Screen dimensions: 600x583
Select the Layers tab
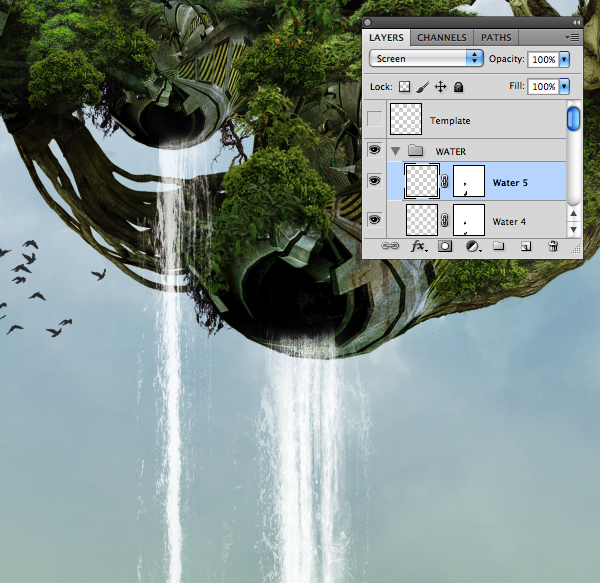click(x=386, y=37)
